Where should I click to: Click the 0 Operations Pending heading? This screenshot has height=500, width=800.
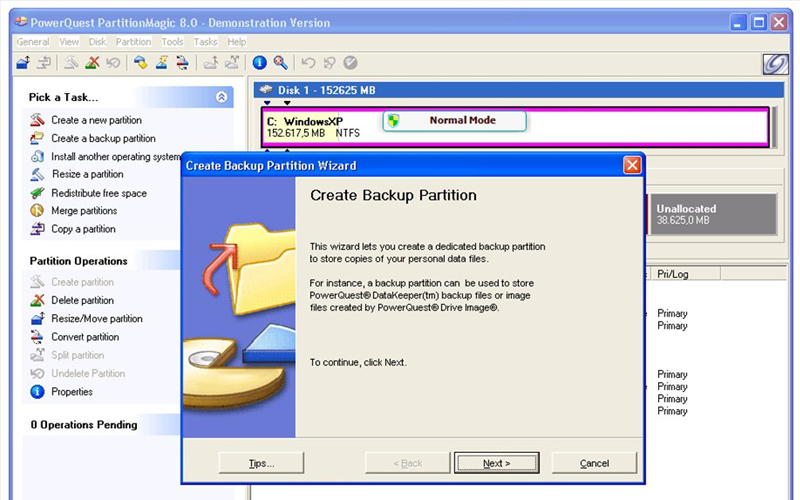click(x=84, y=424)
